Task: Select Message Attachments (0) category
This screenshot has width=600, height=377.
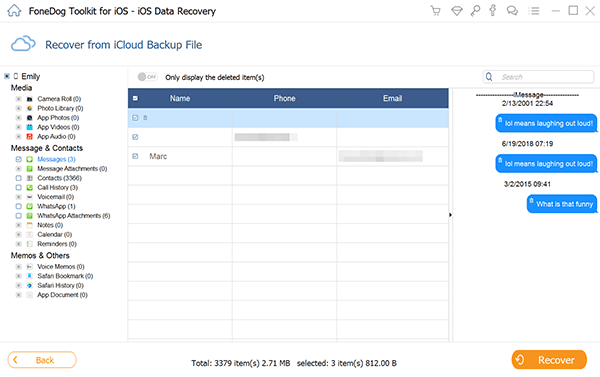Action: tap(72, 169)
